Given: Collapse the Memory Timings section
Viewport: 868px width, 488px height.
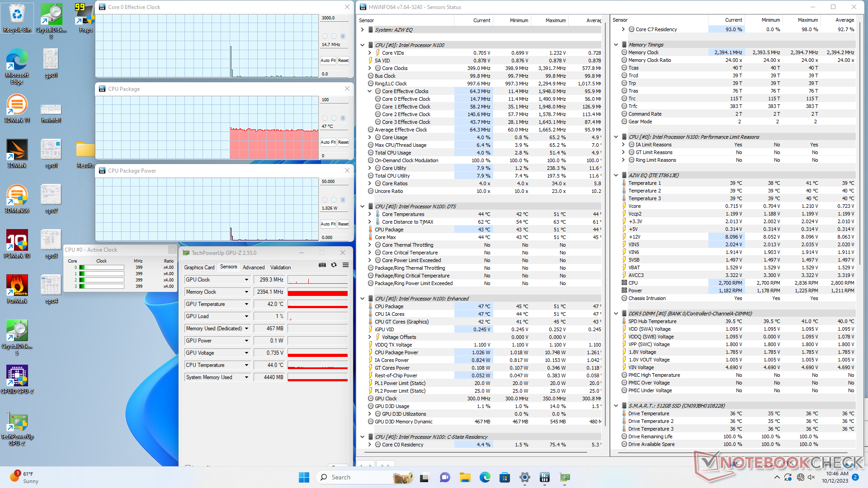Looking at the screenshot, I should pos(616,45).
